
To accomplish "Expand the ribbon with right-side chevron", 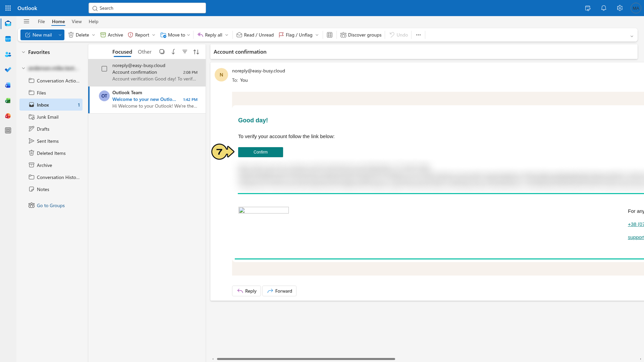I will click(632, 36).
